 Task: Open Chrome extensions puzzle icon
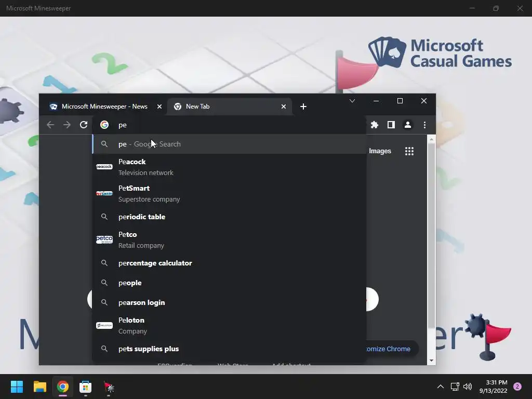pyautogui.click(x=374, y=125)
